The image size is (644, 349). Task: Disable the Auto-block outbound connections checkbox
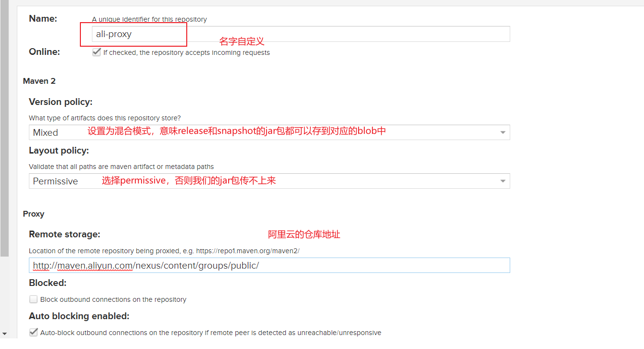point(33,332)
